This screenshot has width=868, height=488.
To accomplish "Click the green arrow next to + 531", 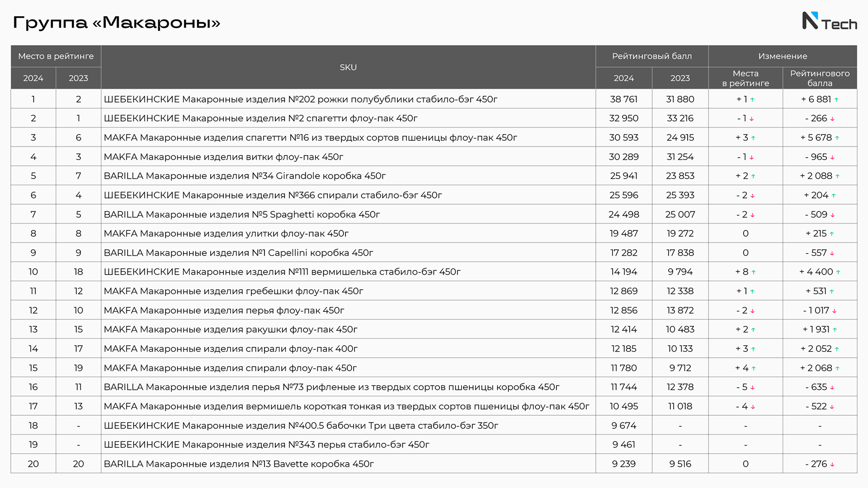I will (832, 292).
